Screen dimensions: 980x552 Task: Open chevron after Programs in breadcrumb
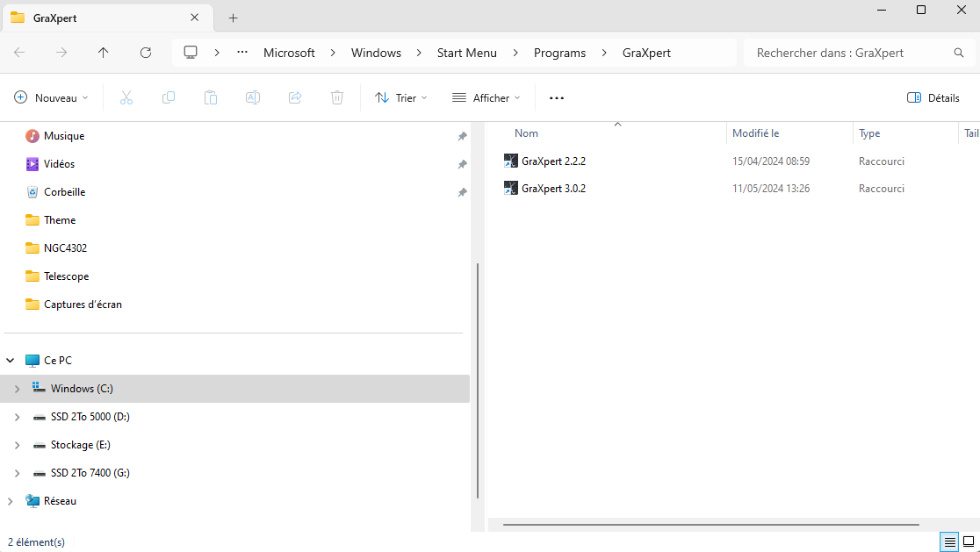click(604, 53)
